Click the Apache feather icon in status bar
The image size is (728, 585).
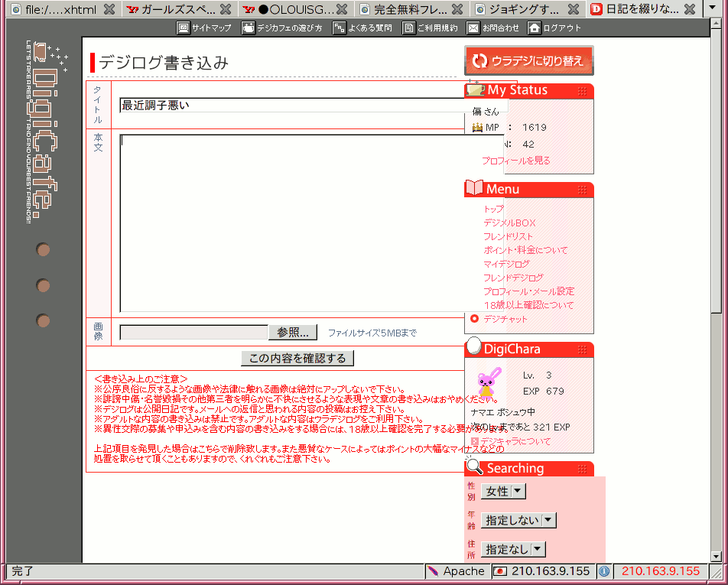pos(434,571)
